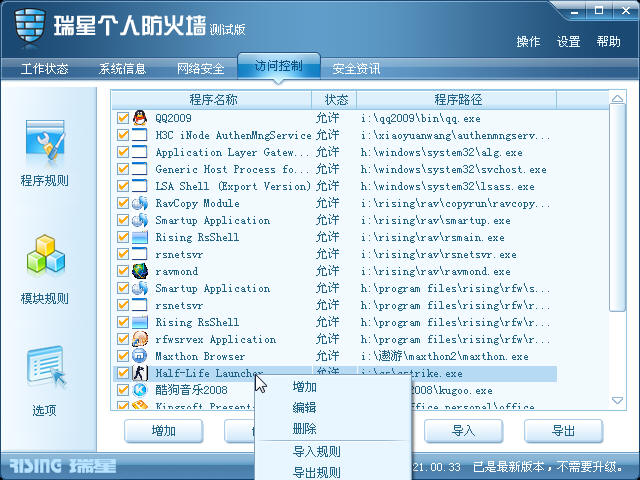
Task: Switch to the 系统信息 tab
Action: point(122,69)
